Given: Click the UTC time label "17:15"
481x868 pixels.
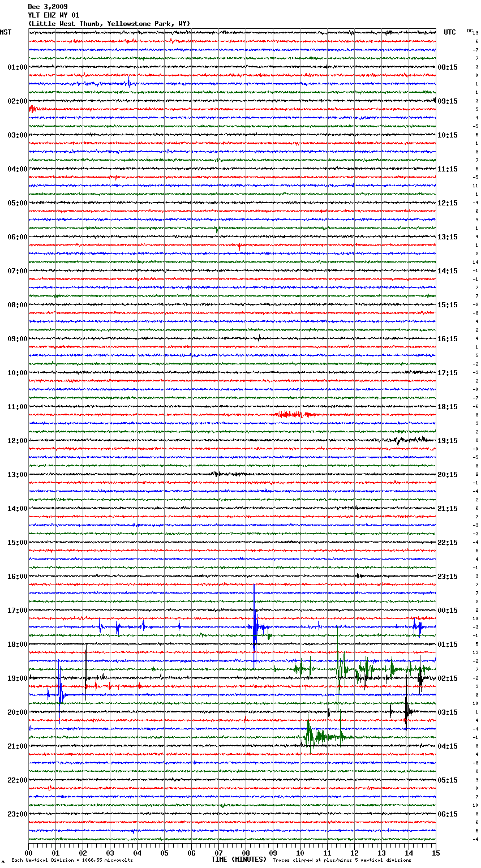Looking at the screenshot, I should pos(448,373).
